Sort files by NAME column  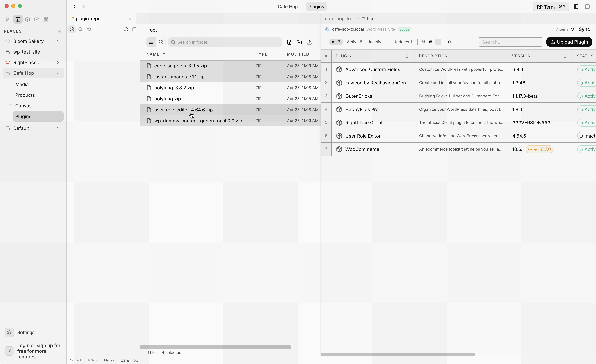click(x=156, y=54)
